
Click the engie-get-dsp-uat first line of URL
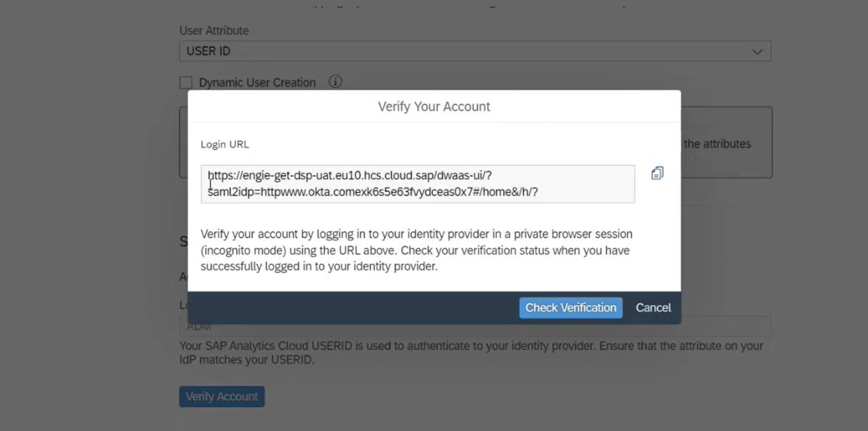point(349,176)
